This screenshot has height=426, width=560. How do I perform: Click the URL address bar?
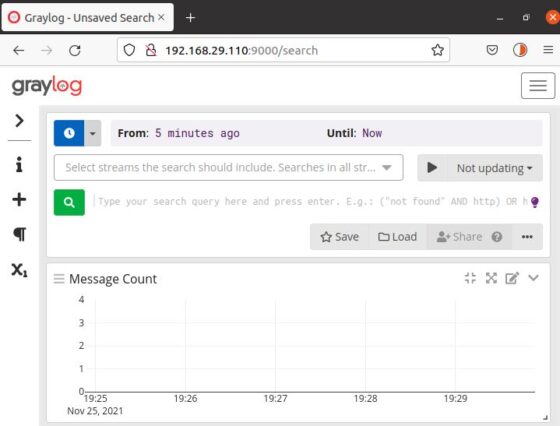coord(283,50)
